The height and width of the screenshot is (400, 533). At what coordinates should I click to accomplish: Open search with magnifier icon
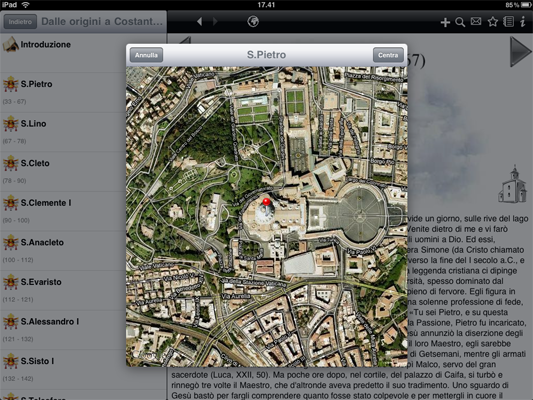460,22
